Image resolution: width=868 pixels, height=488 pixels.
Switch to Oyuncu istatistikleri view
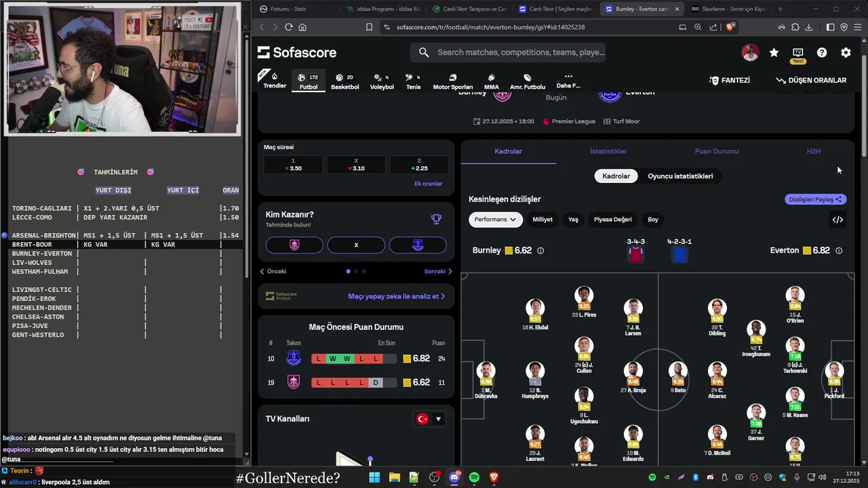(680, 176)
